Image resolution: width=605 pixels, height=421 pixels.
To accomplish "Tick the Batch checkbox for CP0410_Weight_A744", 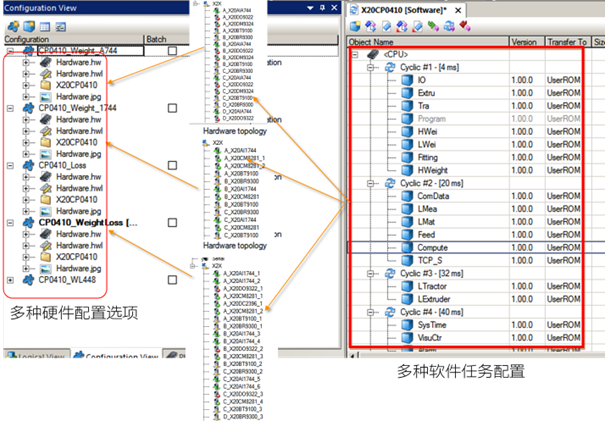I will click(172, 50).
